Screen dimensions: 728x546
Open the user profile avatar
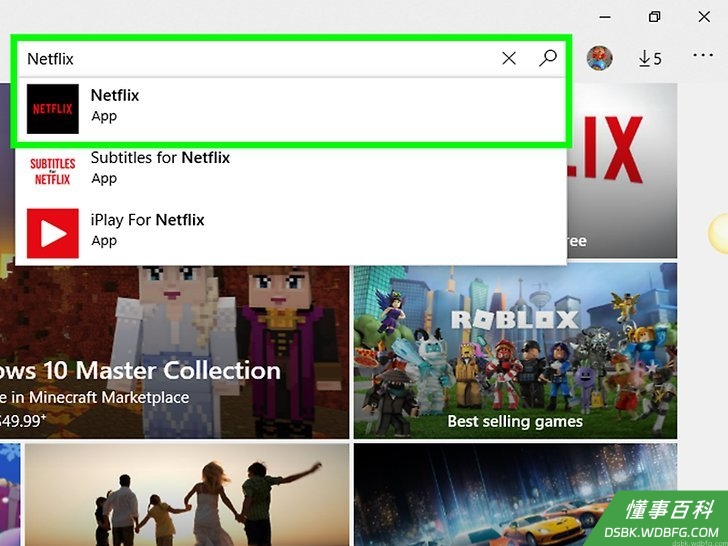(x=599, y=58)
